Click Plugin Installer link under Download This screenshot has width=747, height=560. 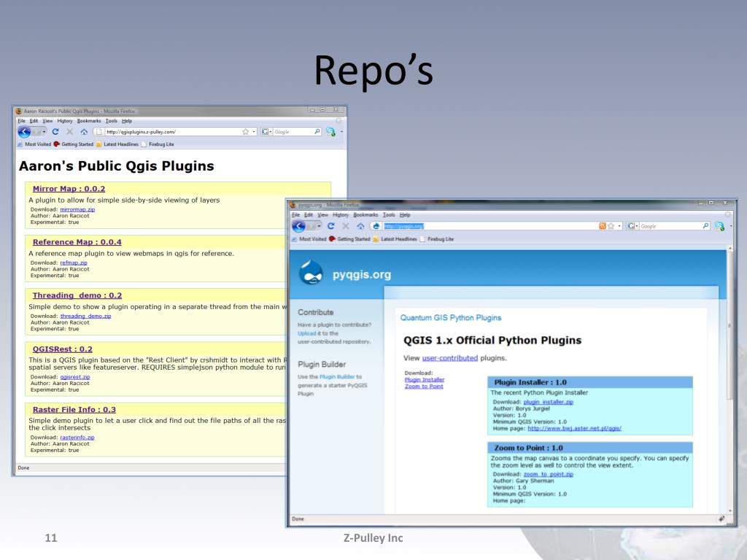[x=425, y=379]
